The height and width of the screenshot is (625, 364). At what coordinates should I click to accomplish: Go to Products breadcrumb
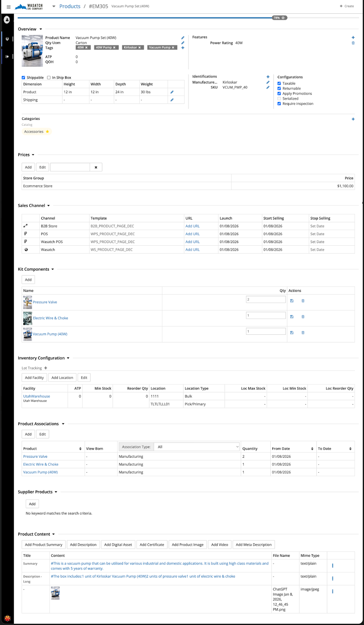[x=69, y=6]
